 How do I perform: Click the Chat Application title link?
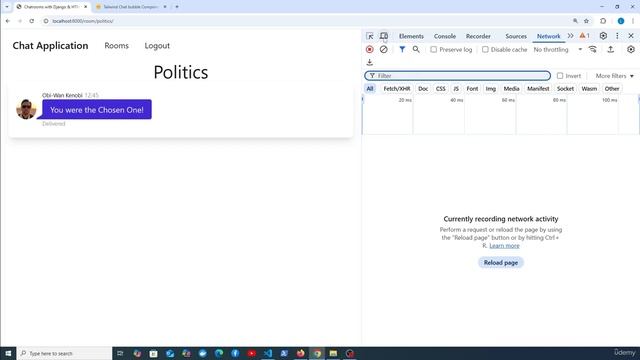[x=50, y=46]
